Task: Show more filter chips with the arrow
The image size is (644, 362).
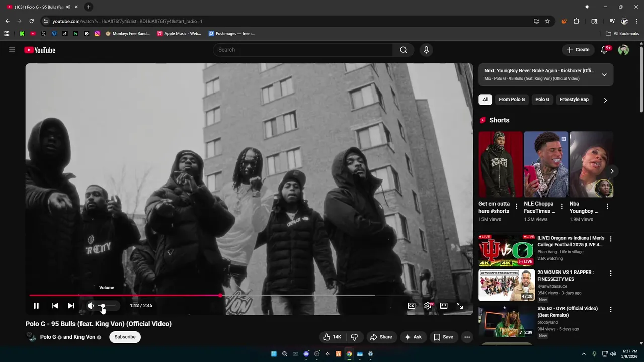Action: pos(605,100)
